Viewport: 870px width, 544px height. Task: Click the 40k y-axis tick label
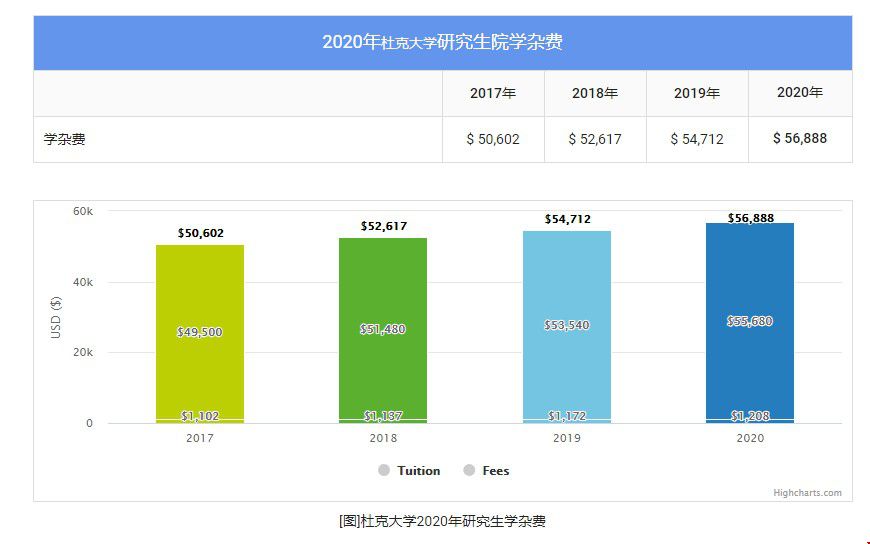click(83, 282)
